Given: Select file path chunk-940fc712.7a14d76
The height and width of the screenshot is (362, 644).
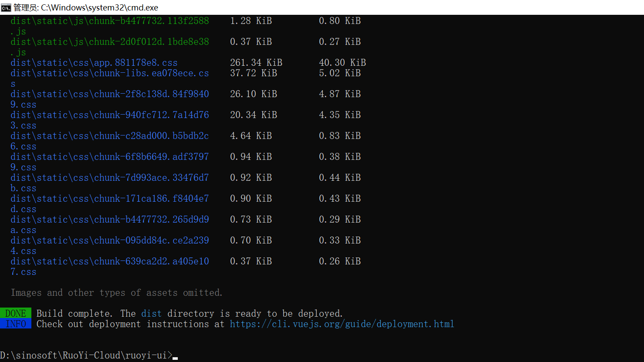Looking at the screenshot, I should (110, 115).
